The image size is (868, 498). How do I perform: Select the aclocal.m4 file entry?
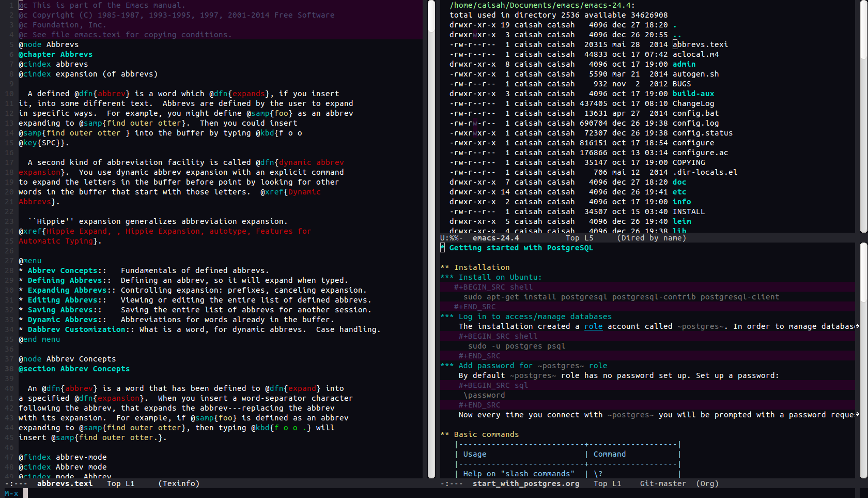[x=695, y=54]
